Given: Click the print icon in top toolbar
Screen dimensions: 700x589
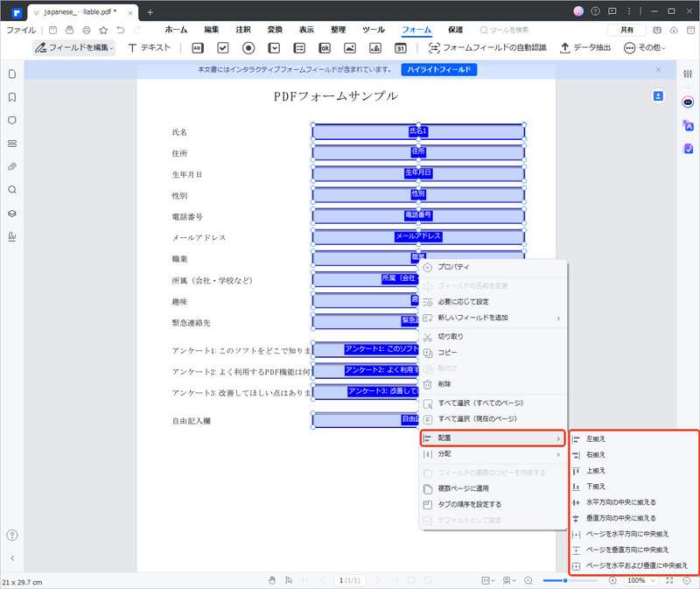Looking at the screenshot, I should coord(87,30).
